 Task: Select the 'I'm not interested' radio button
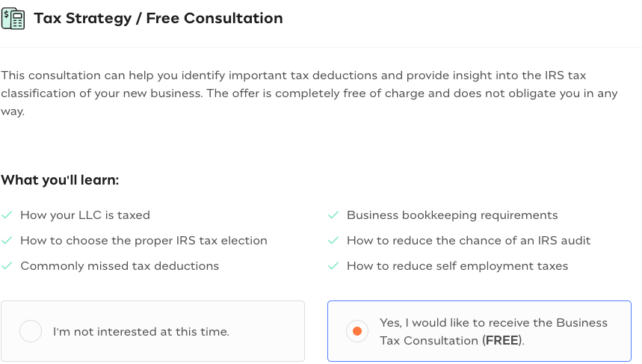coord(31,331)
